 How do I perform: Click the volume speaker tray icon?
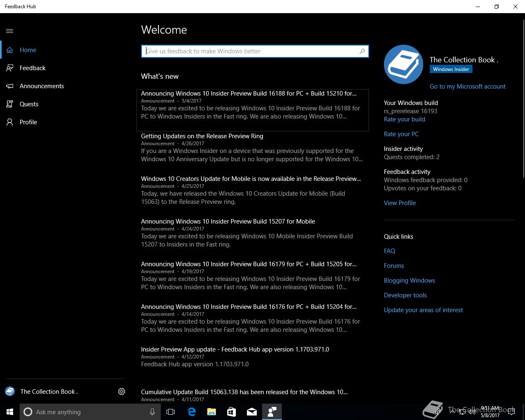tap(472, 412)
